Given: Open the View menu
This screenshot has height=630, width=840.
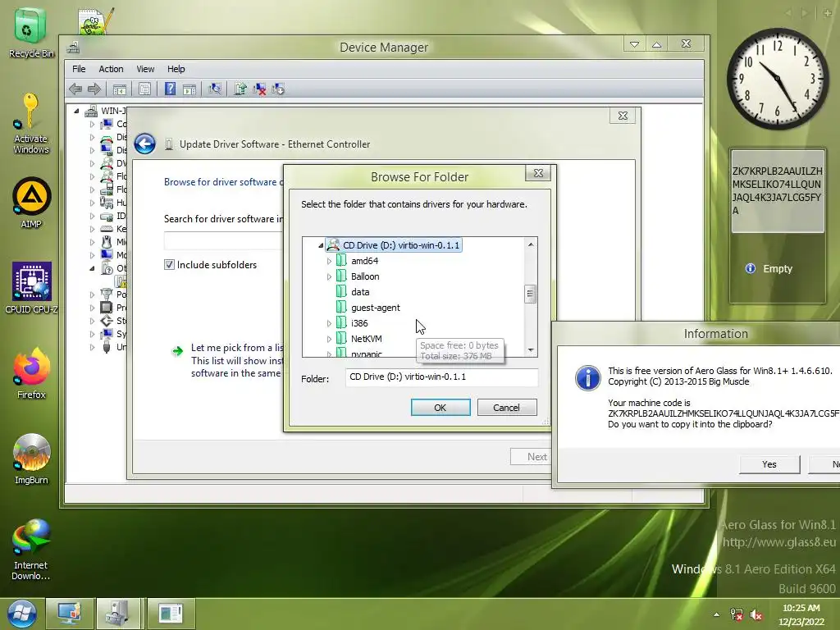Looking at the screenshot, I should pyautogui.click(x=145, y=69).
